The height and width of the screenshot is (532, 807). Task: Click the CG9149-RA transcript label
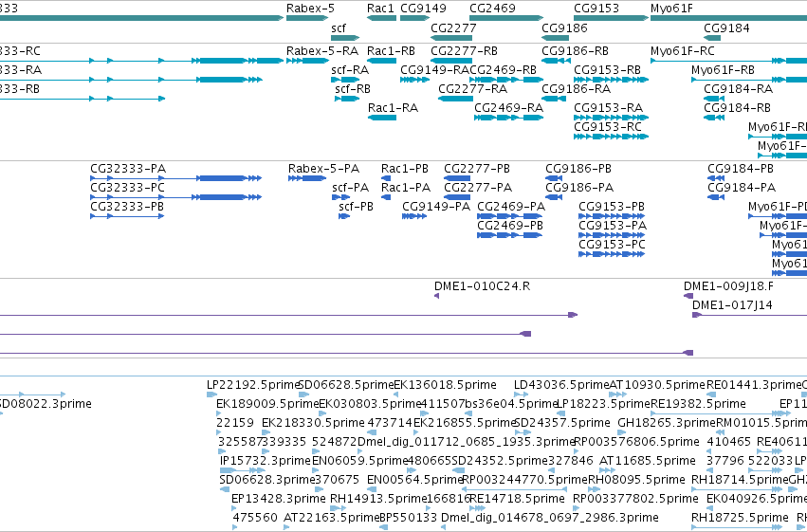434,70
